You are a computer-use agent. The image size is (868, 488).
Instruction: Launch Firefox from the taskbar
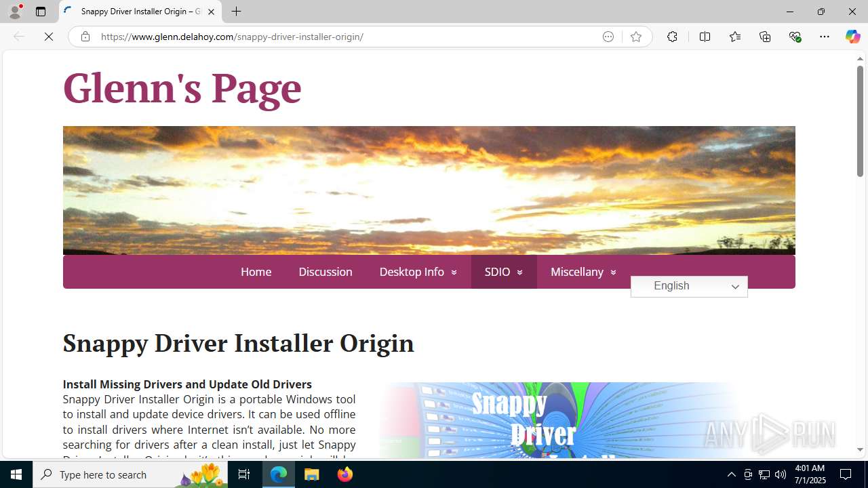(345, 474)
